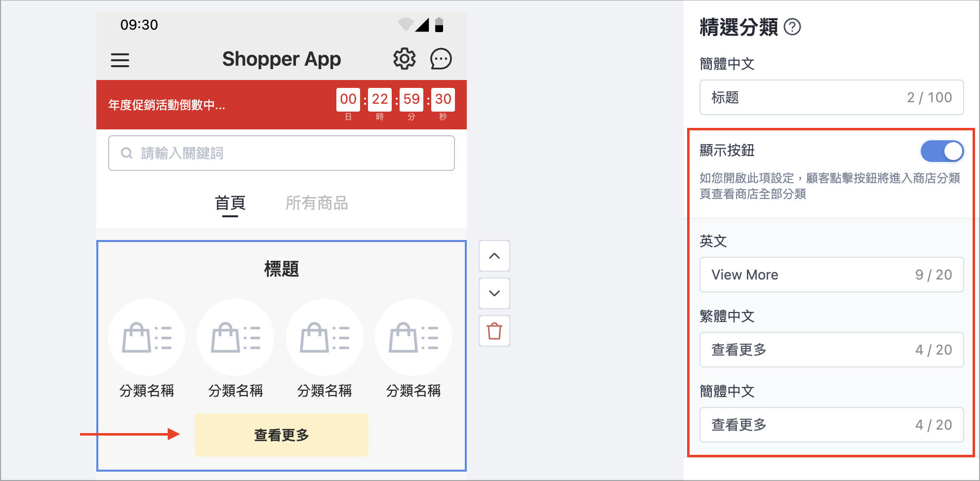Switch to the 首頁 tab

pyautogui.click(x=230, y=203)
